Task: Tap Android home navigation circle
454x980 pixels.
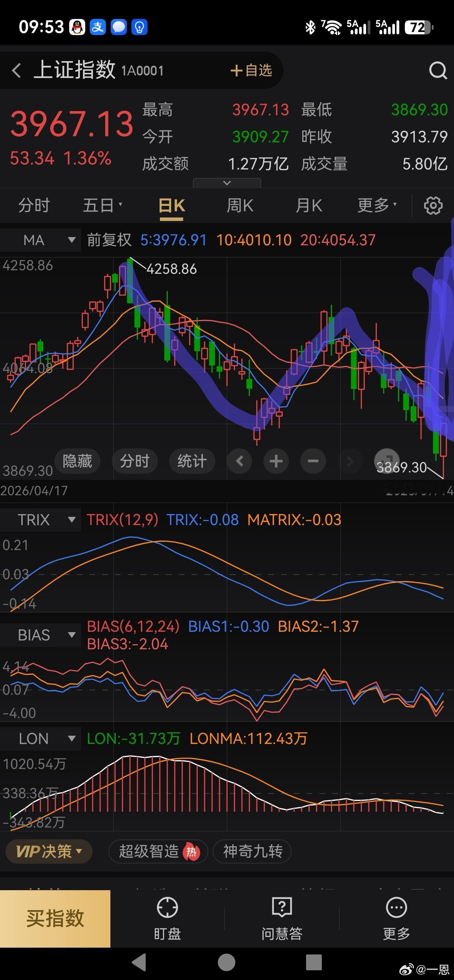Action: click(x=227, y=962)
